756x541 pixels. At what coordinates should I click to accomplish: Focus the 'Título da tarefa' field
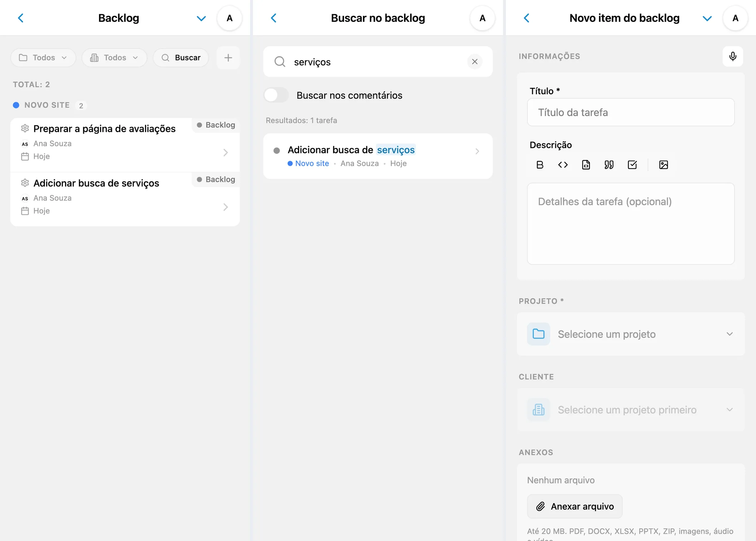(x=631, y=112)
